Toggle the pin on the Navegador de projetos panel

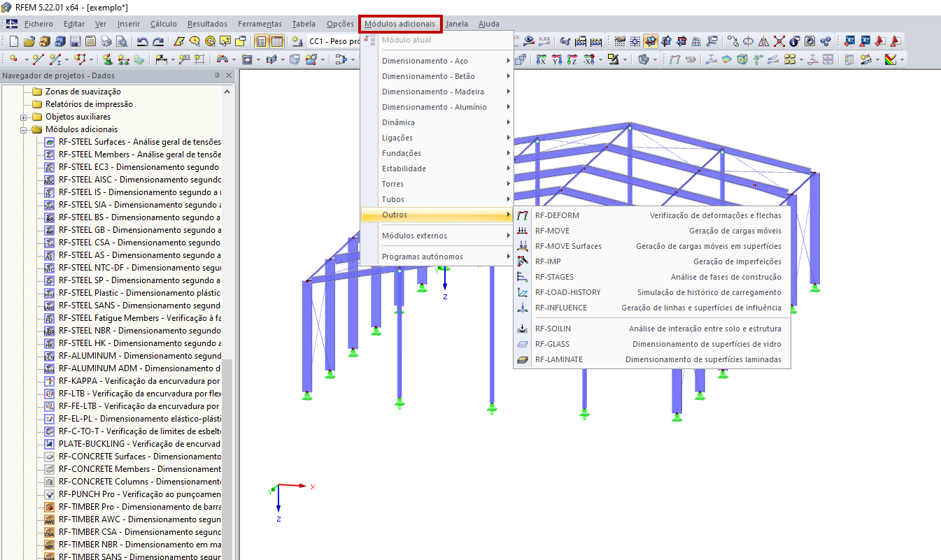click(x=217, y=76)
